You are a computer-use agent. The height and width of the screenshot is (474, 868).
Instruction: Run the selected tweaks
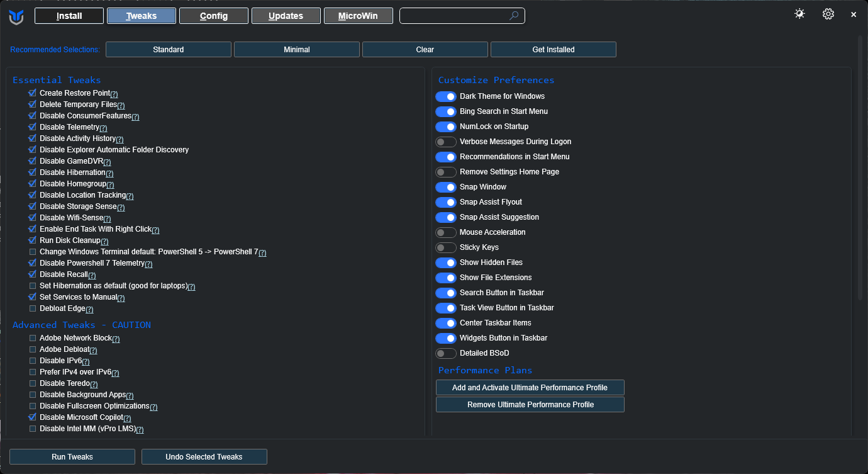(72, 456)
